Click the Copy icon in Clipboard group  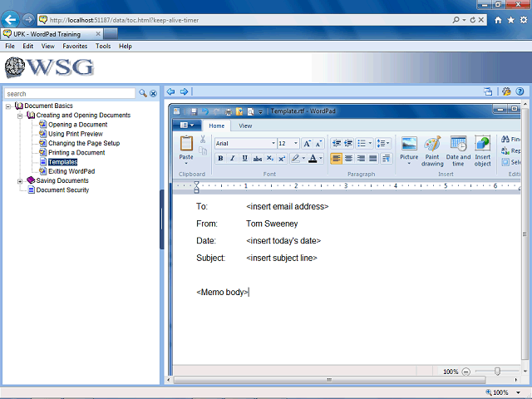pos(203,151)
